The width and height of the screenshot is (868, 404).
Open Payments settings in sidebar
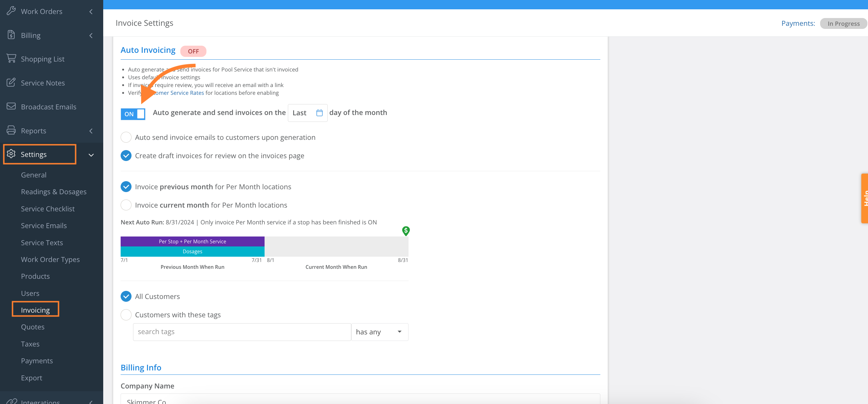[x=37, y=361]
